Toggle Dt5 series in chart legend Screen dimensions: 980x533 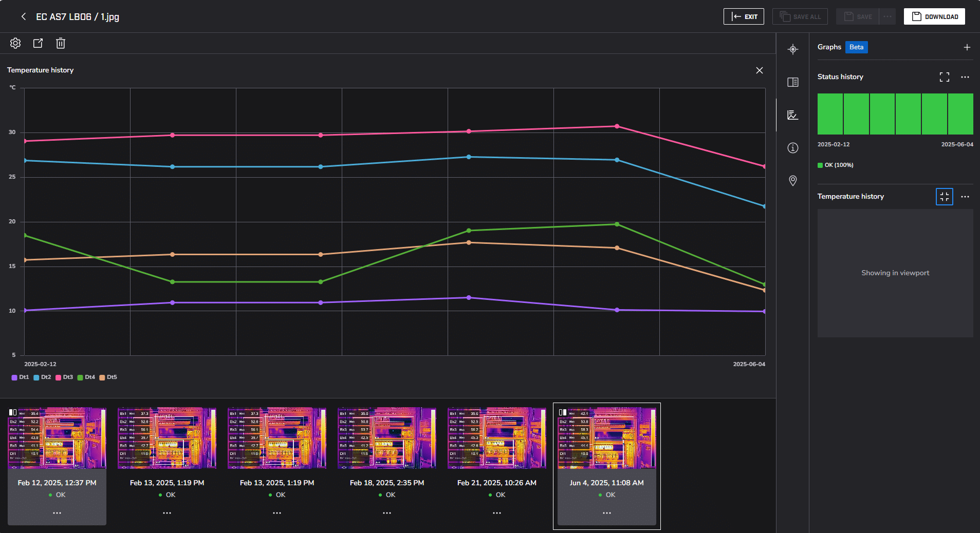(x=108, y=377)
